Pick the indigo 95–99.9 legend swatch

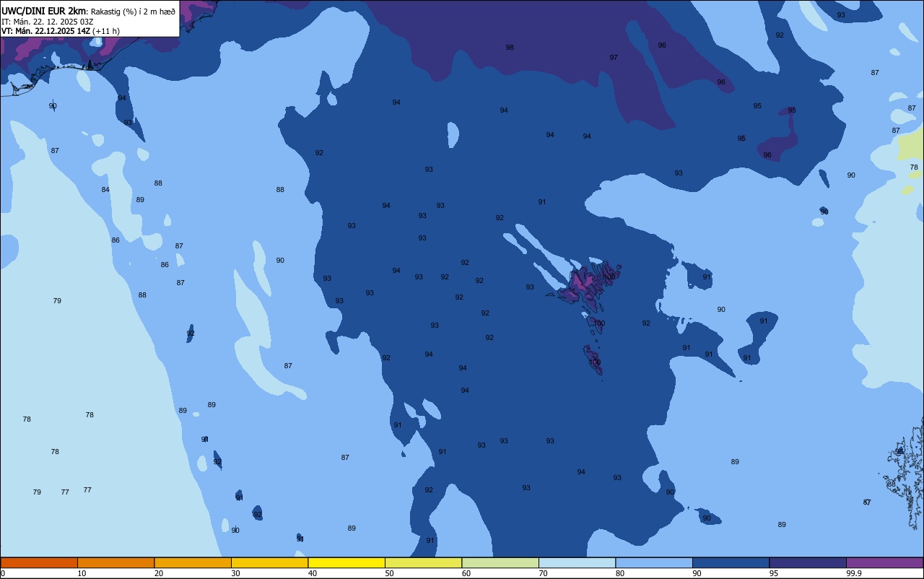(x=808, y=562)
